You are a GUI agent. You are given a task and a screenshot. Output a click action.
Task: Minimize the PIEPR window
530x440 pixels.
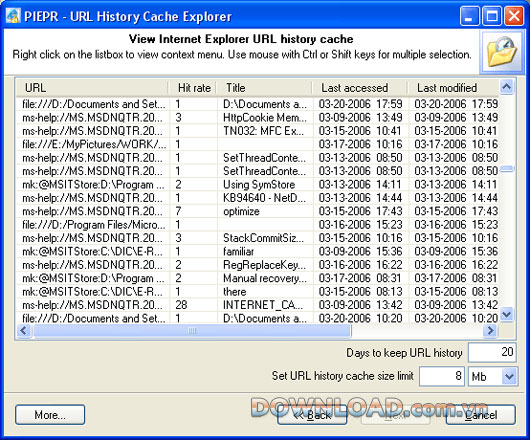click(469, 16)
